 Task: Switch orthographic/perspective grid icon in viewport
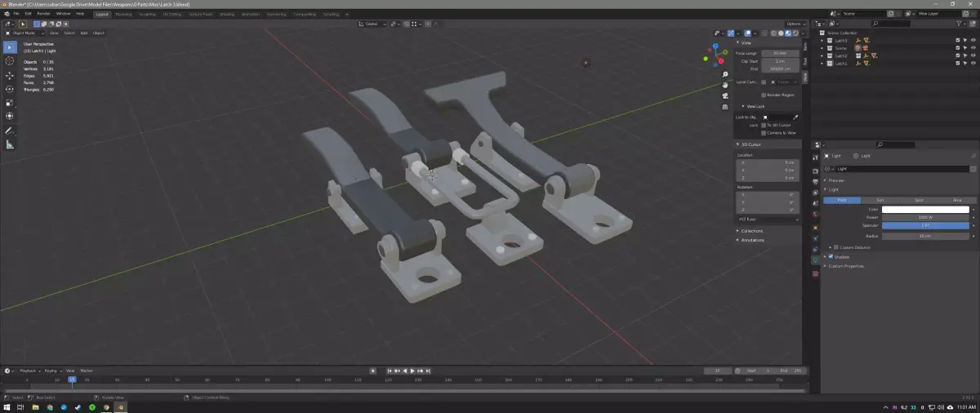(725, 107)
